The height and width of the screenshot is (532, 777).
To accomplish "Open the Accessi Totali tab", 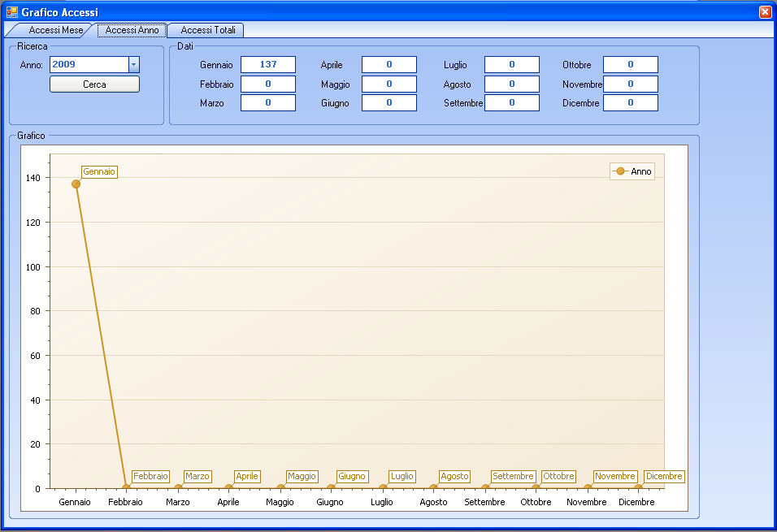I will [207, 30].
